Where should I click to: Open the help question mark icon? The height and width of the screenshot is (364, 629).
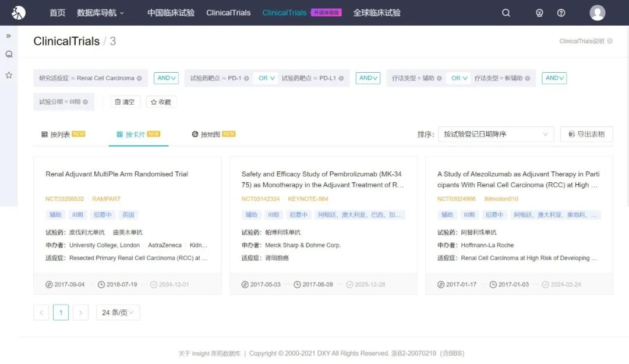[561, 13]
